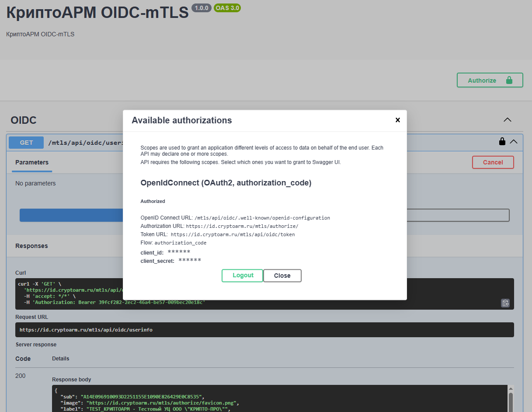Click the 200 response code
This screenshot has height=412, width=532.
coord(21,376)
